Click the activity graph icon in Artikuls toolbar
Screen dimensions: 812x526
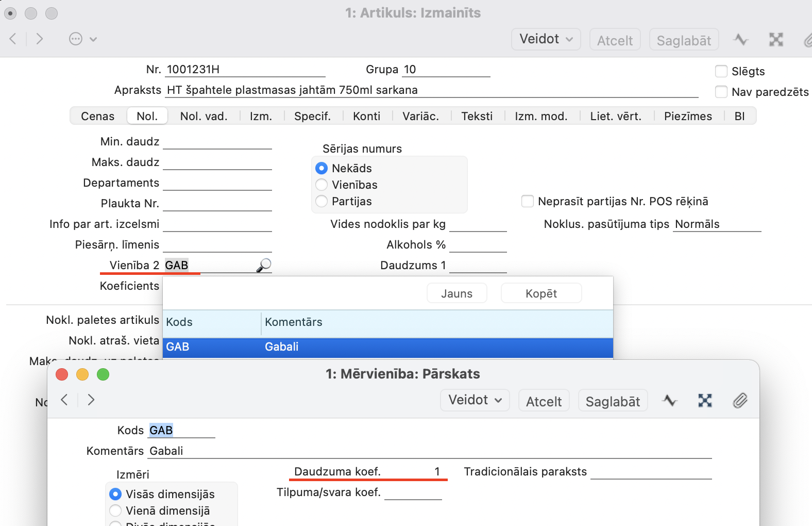click(x=741, y=40)
